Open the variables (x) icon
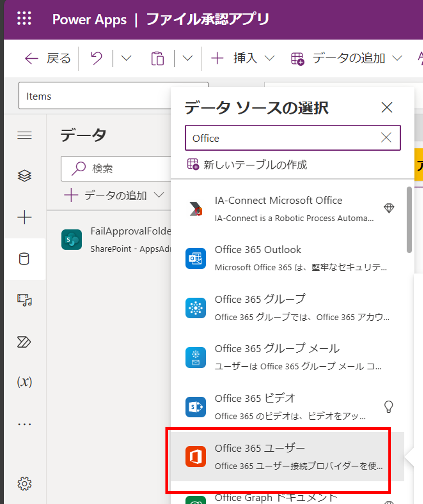 coord(25,382)
